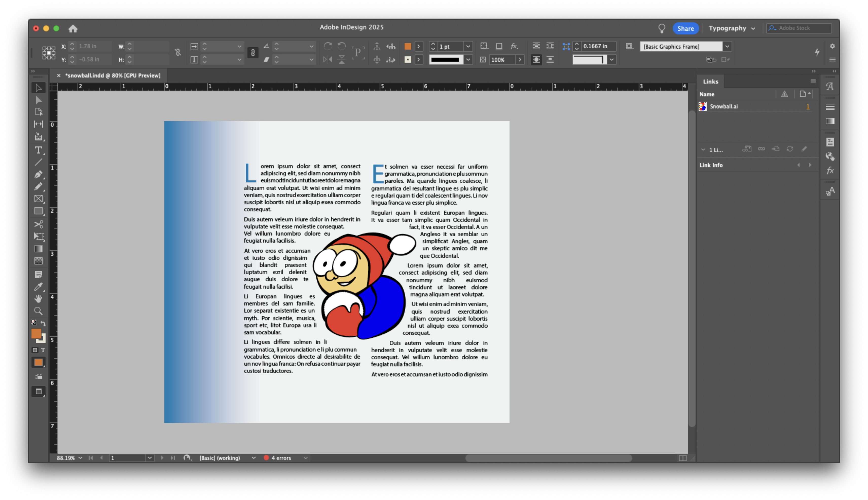868x500 pixels.
Task: Toggle formatting affects text button
Action: click(43, 350)
